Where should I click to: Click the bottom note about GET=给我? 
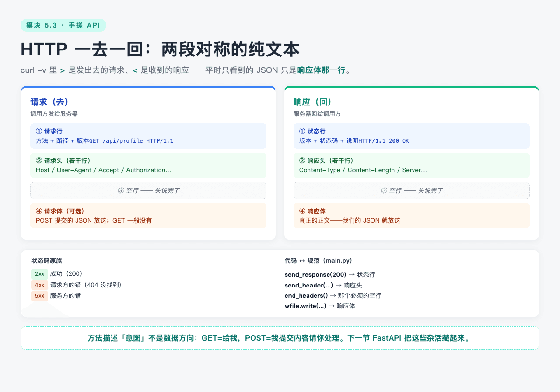[280, 338]
